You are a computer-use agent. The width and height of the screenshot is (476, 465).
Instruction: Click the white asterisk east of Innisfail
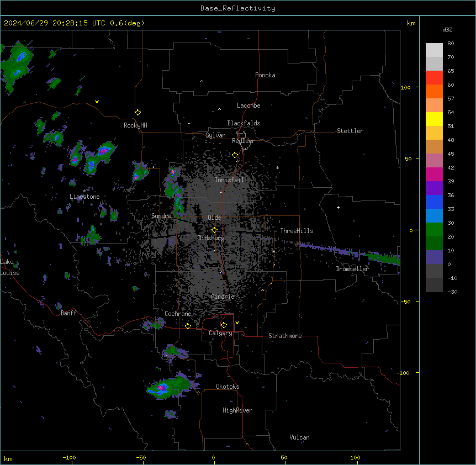[x=277, y=167]
